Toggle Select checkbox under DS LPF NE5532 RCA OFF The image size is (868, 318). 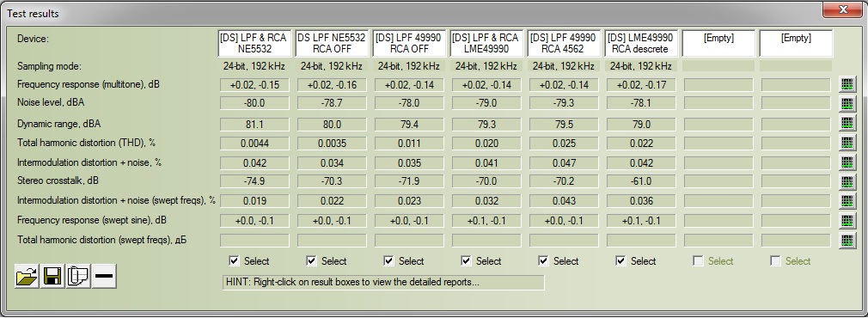[x=312, y=260]
